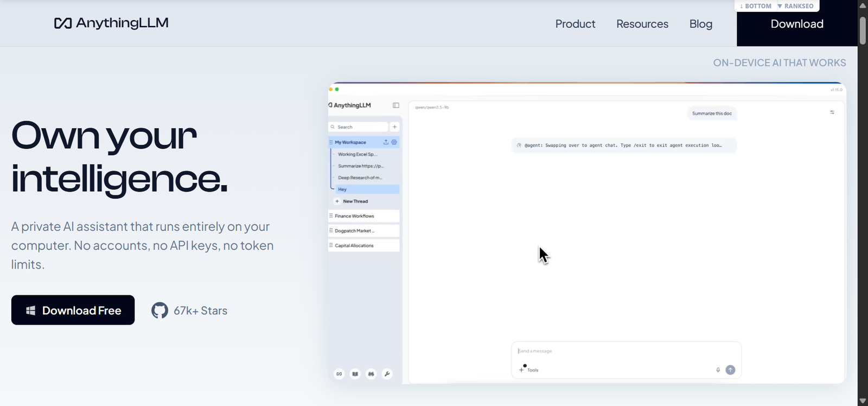Click the Summarize this doc message bubble
The width and height of the screenshot is (868, 406).
click(x=712, y=113)
